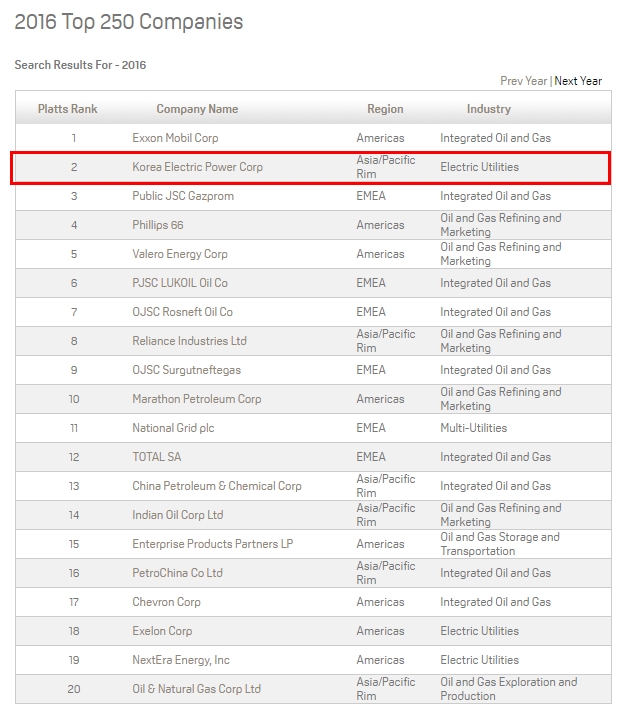The image size is (619, 704).
Task: Click TOTAL SA company name
Action: [157, 457]
